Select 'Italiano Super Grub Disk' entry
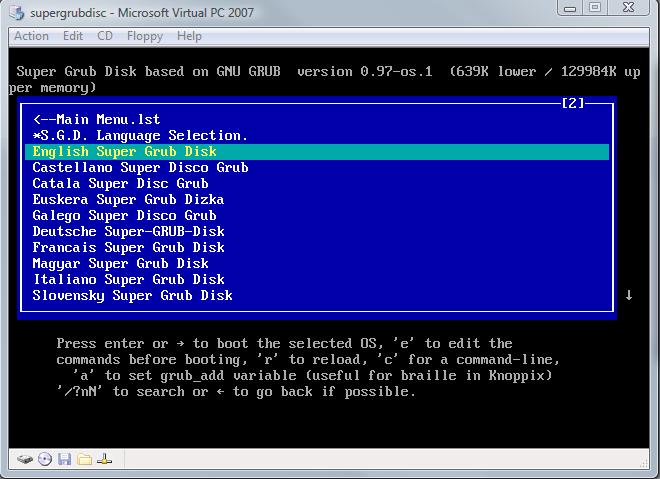Image resolution: width=660 pixels, height=479 pixels. (x=317, y=279)
